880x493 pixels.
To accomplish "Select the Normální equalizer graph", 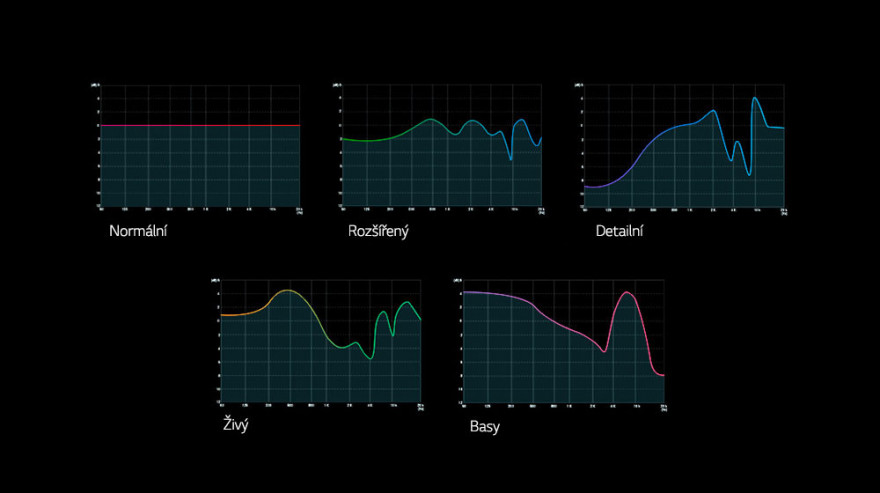I will [197, 148].
